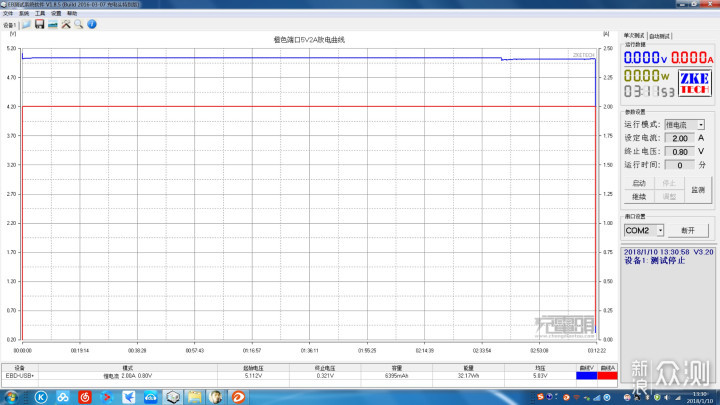The image size is (720, 405).
Task: Open the tools settings wrench icon
Action: coord(65,24)
